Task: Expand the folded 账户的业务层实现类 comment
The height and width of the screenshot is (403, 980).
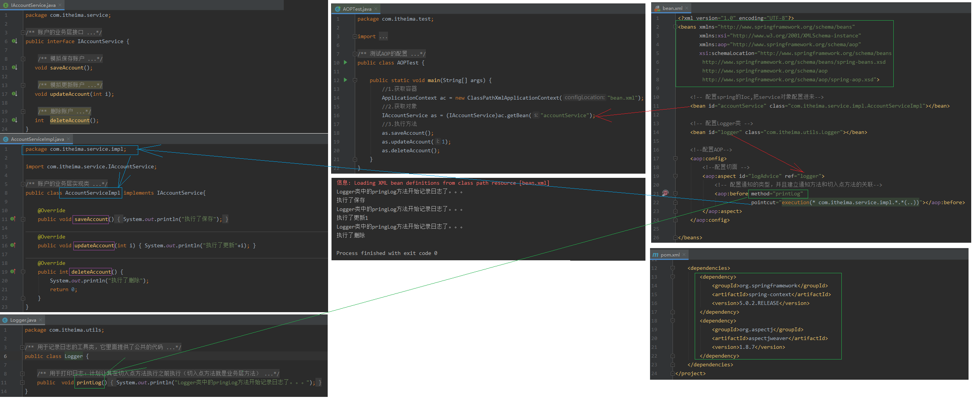Action: click(x=23, y=184)
